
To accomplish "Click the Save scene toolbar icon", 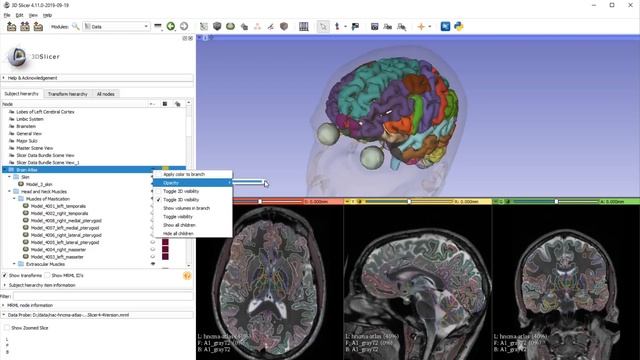I will coord(38,27).
